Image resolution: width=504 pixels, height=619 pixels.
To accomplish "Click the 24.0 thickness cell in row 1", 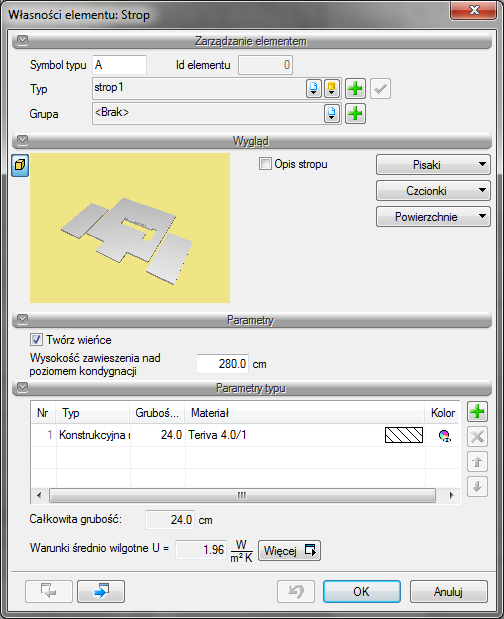I will [x=158, y=435].
